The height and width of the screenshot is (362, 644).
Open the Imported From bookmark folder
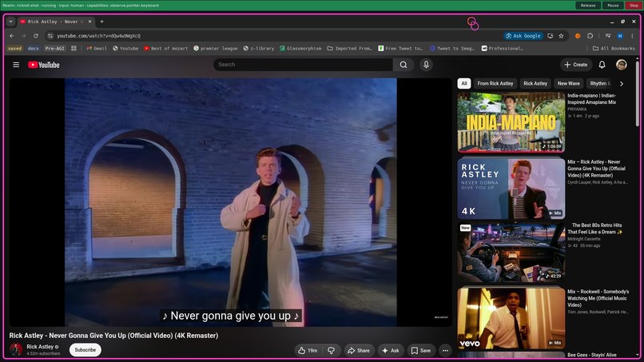click(350, 48)
